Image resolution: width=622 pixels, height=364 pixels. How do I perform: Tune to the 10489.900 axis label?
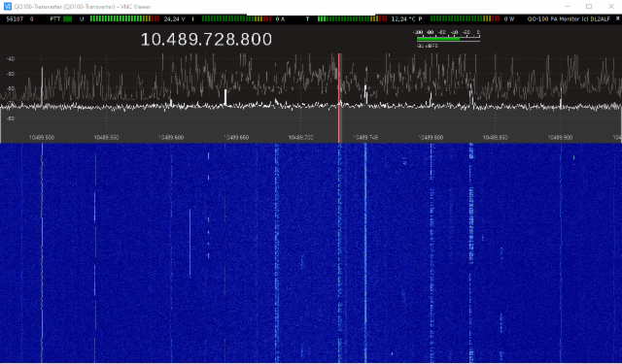pyautogui.click(x=560, y=138)
